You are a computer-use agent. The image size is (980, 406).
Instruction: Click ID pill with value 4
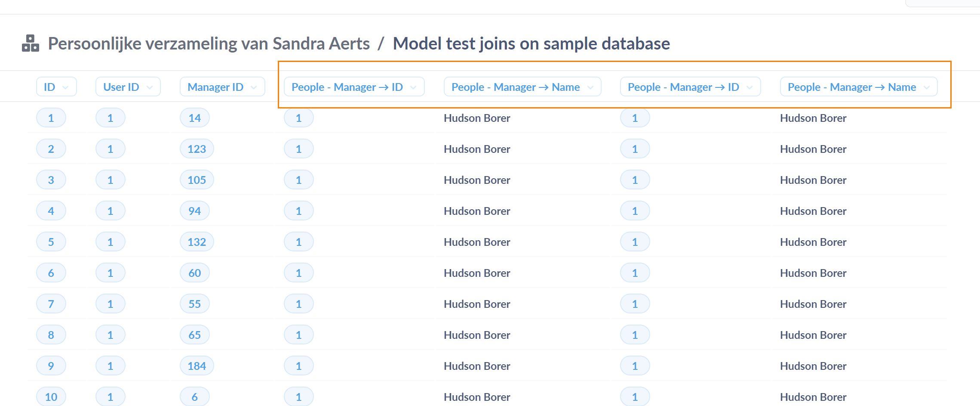pyautogui.click(x=51, y=211)
